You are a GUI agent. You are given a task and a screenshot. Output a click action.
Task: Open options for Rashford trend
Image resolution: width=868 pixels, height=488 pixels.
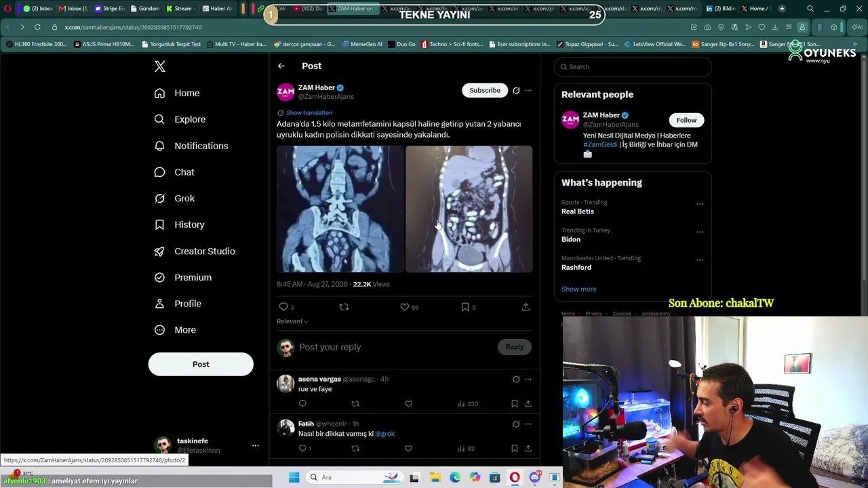pyautogui.click(x=700, y=260)
